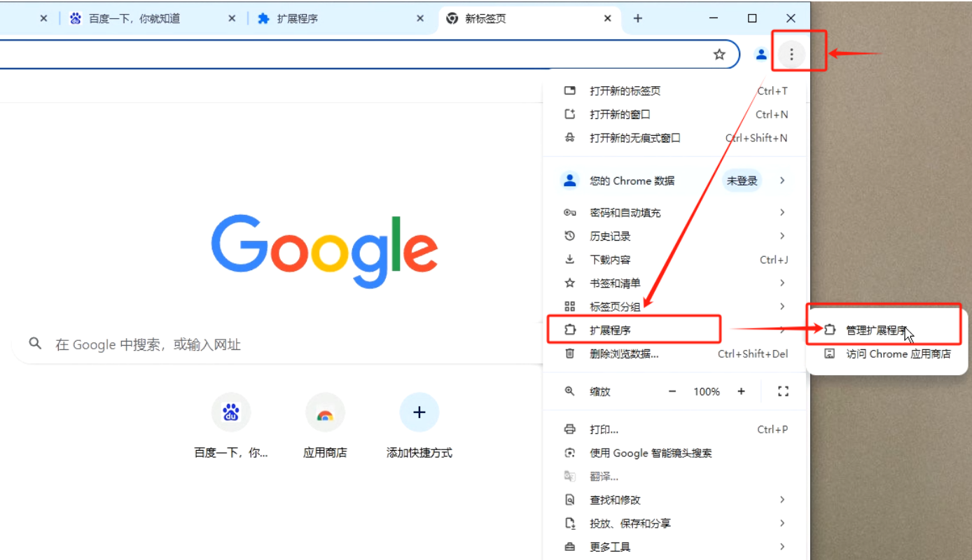Click the three-dot Chrome menu icon

coord(791,54)
